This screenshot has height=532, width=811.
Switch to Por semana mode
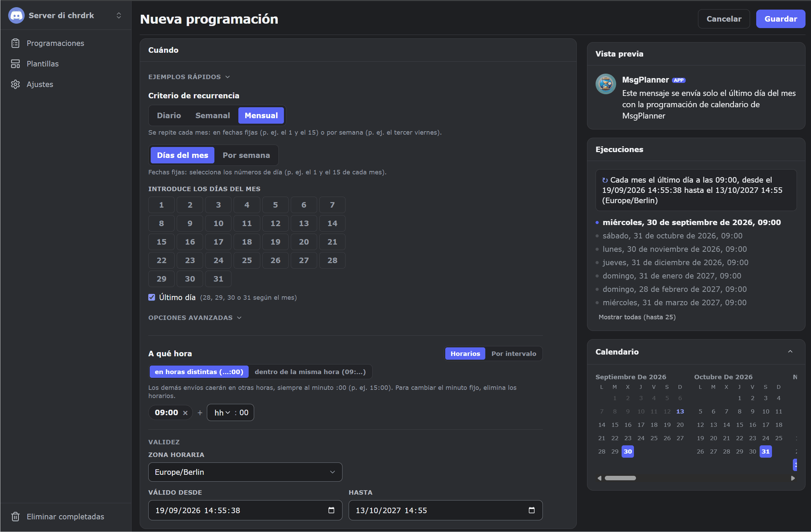click(246, 155)
